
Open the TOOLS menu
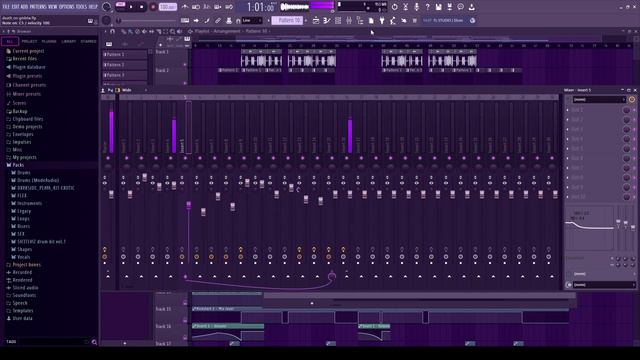coord(82,7)
